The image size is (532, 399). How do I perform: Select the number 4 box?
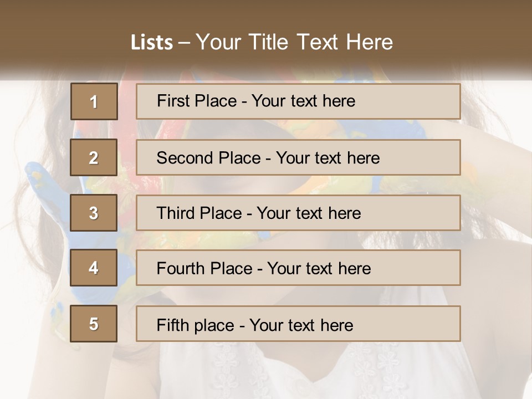point(94,268)
